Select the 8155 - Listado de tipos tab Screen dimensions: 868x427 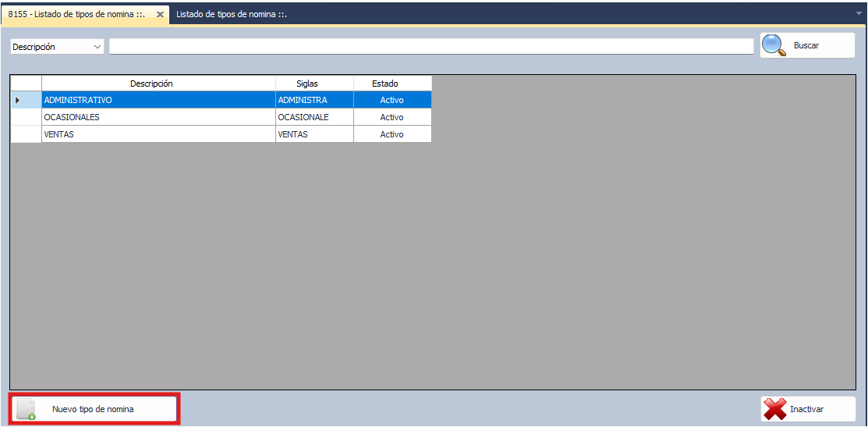pyautogui.click(x=76, y=14)
